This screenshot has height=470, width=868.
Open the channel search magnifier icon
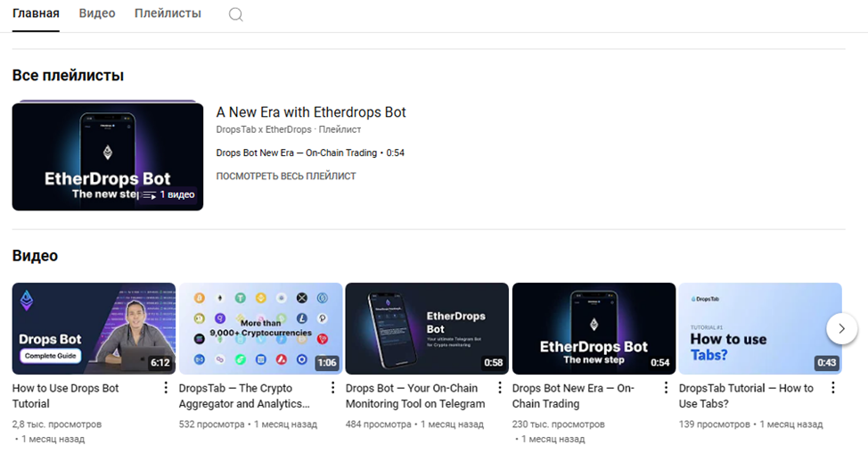pos(236,14)
